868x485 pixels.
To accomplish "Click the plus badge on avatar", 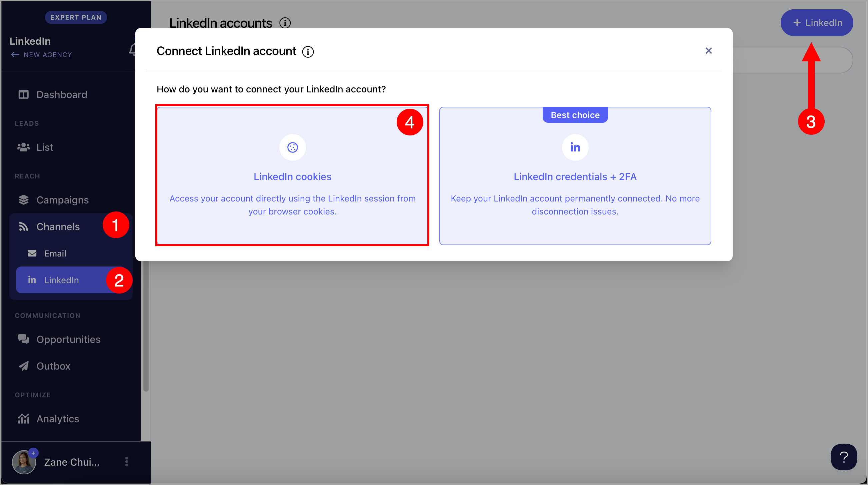I will [x=33, y=453].
